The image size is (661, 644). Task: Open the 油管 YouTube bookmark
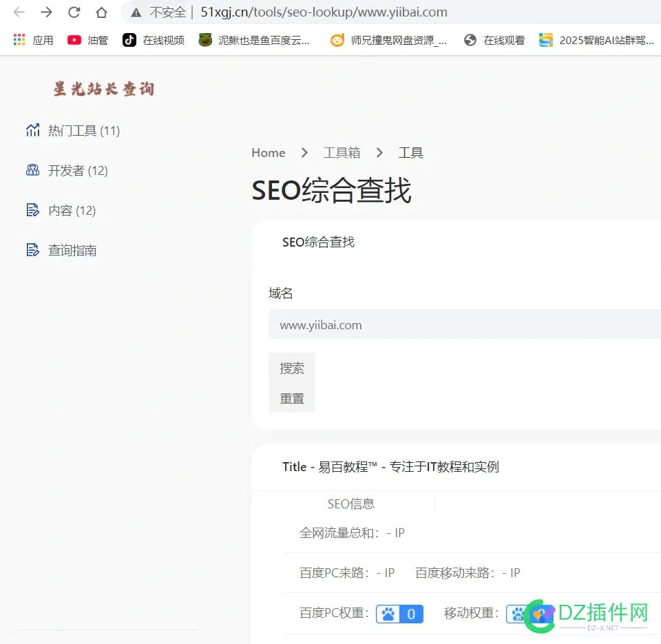[x=87, y=40]
